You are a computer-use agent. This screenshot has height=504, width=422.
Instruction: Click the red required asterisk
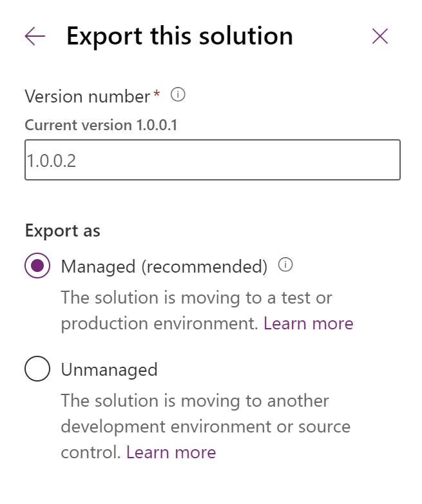(157, 95)
